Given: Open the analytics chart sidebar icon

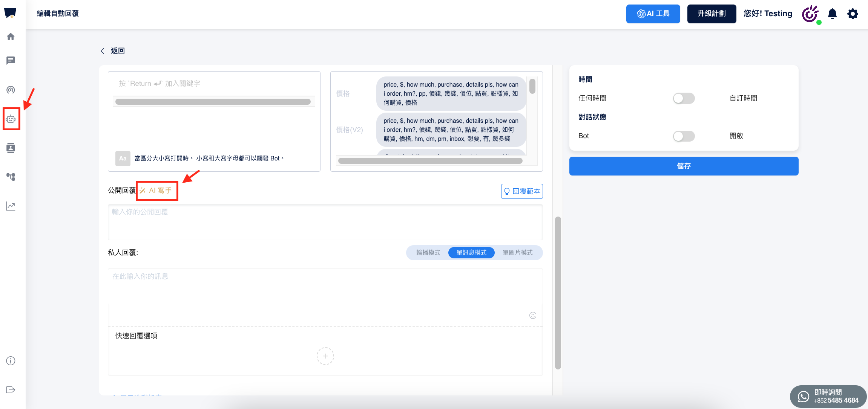Looking at the screenshot, I should pyautogui.click(x=11, y=206).
